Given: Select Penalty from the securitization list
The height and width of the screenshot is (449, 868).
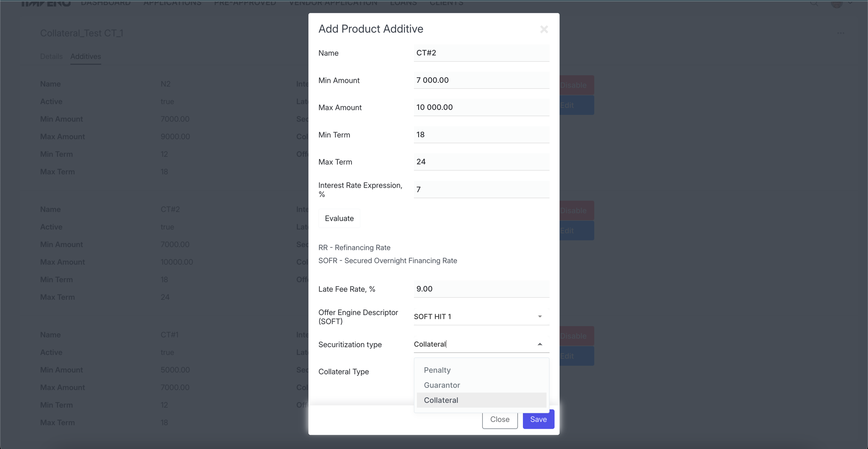Looking at the screenshot, I should point(437,370).
